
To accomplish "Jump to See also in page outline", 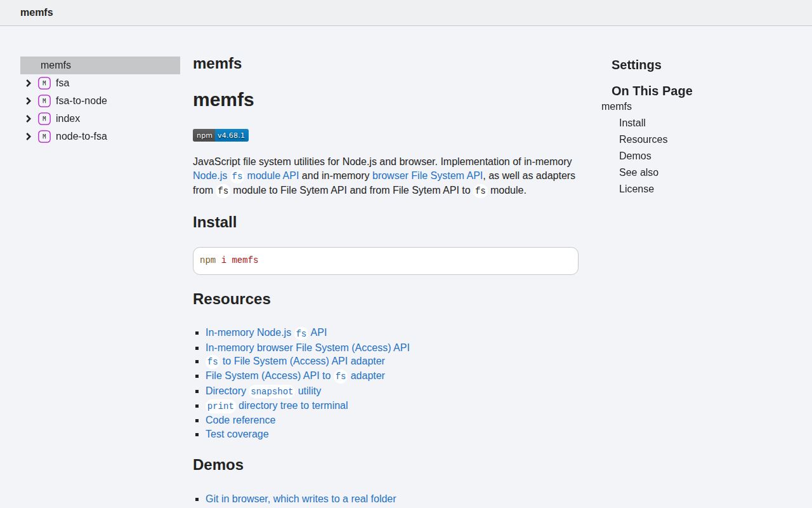I will click(x=639, y=173).
